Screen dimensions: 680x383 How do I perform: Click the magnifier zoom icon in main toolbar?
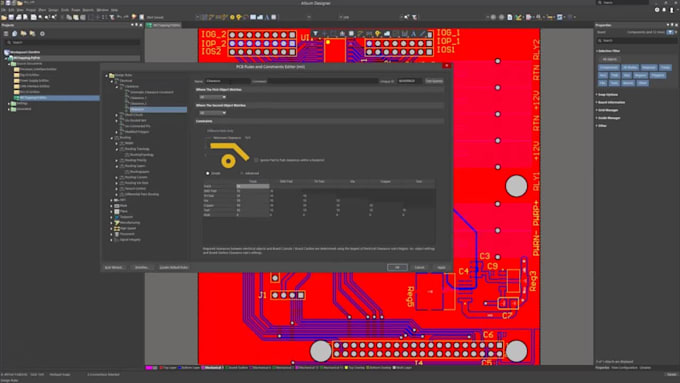[x=41, y=17]
